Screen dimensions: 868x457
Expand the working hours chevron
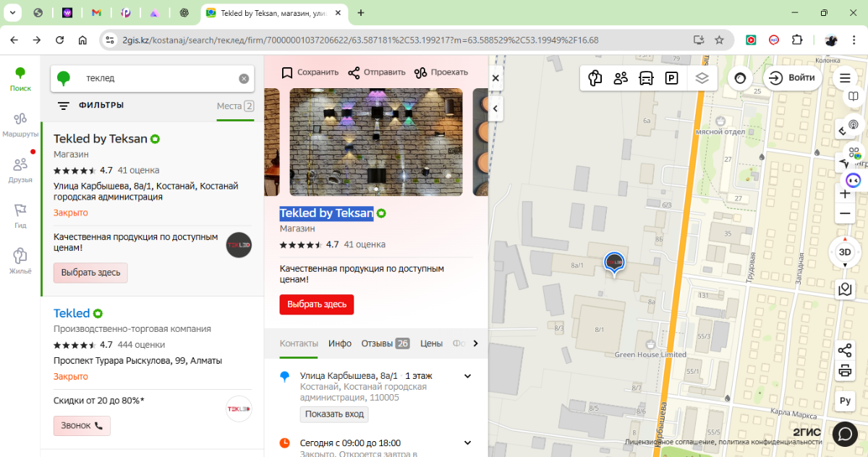(x=467, y=443)
